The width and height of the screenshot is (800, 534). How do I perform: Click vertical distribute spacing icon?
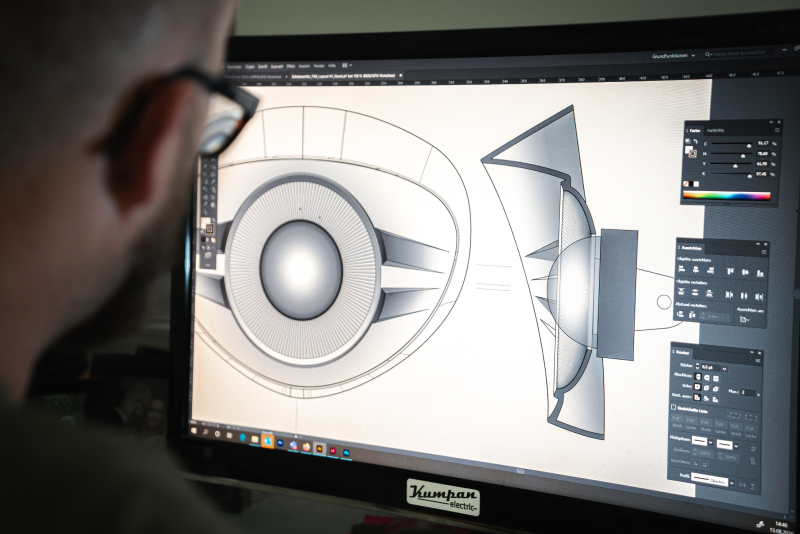681,315
